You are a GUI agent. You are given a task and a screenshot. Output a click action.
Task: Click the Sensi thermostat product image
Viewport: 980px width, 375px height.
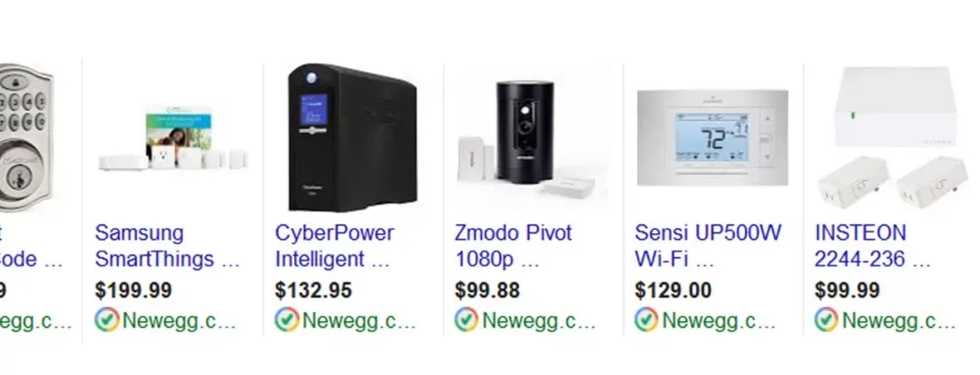pos(712,137)
